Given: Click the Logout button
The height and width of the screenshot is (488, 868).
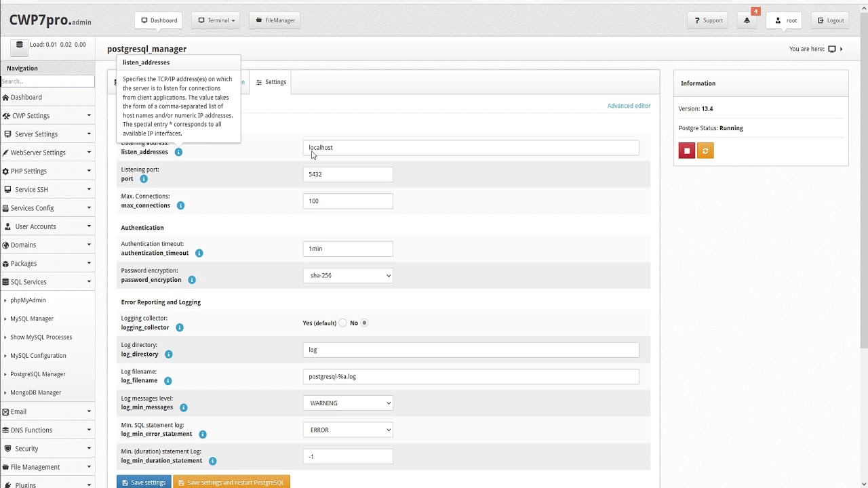Looking at the screenshot, I should point(831,20).
